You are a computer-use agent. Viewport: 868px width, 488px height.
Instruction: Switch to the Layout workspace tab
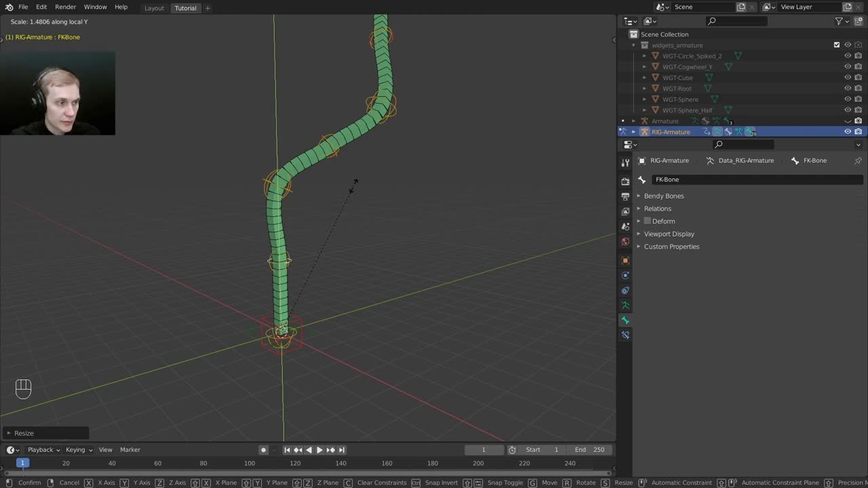(x=154, y=8)
